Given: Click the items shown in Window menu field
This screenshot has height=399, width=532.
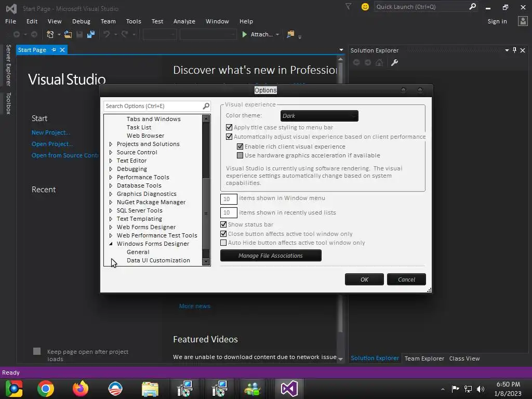Looking at the screenshot, I should (x=229, y=199).
